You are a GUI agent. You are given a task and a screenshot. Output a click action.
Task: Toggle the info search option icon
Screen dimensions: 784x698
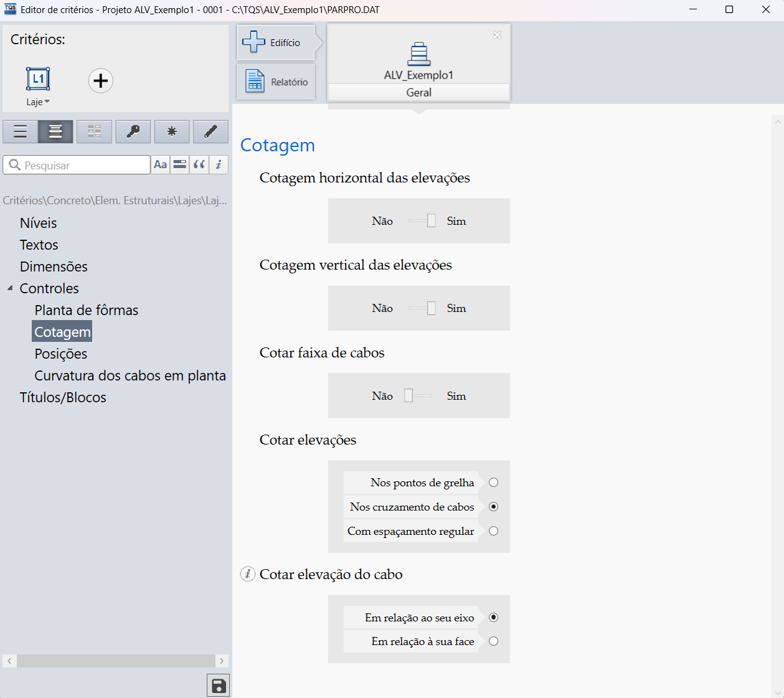pyautogui.click(x=219, y=165)
